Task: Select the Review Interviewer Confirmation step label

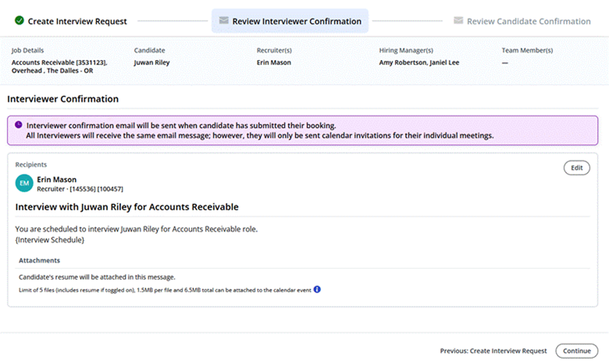Action: coord(297,21)
